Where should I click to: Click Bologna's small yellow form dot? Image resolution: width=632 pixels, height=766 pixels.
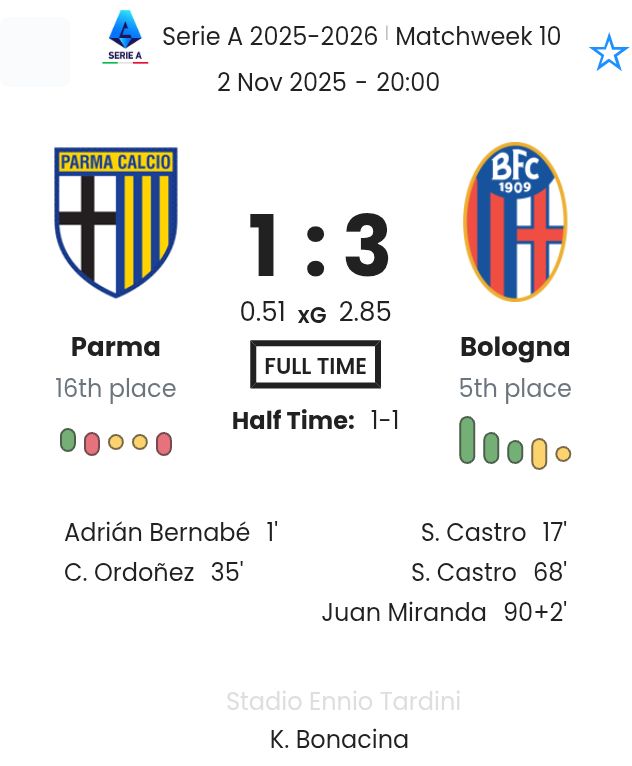(563, 454)
